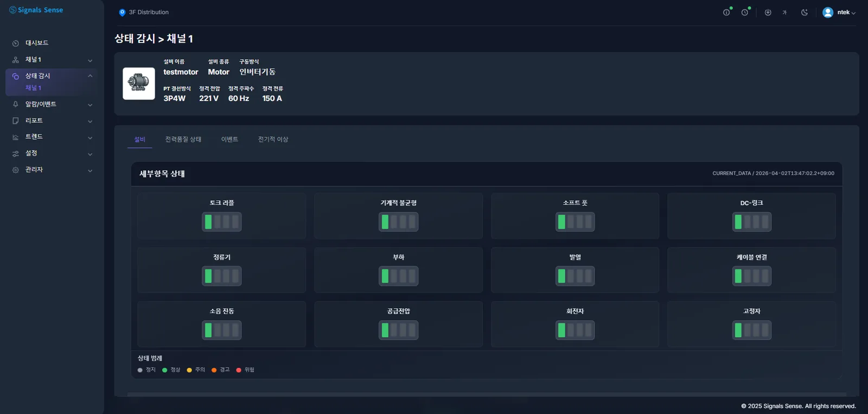
Task: Open the 정류기 status card
Action: pos(222,270)
